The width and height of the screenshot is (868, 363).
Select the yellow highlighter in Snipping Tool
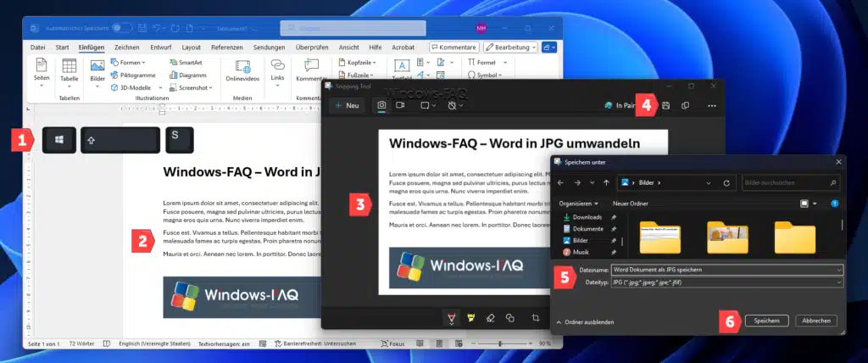click(x=471, y=317)
